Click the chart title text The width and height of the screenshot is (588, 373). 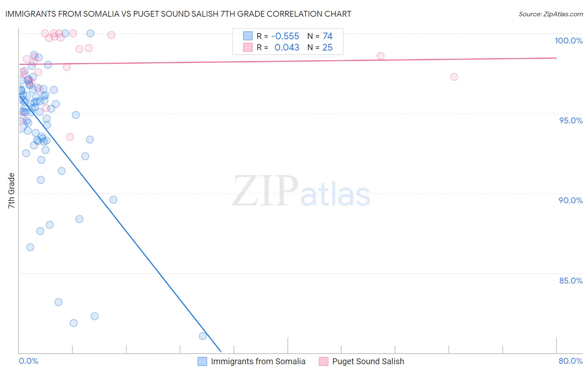(178, 14)
